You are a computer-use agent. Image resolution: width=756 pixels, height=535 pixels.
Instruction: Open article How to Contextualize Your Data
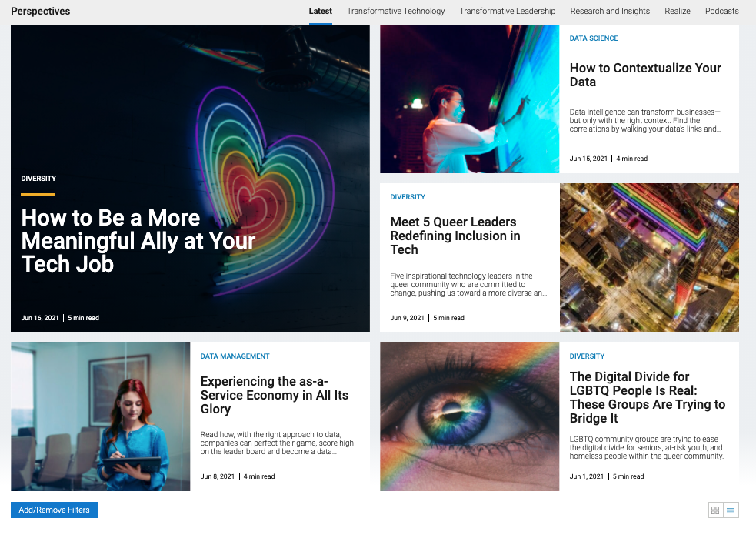pyautogui.click(x=645, y=75)
